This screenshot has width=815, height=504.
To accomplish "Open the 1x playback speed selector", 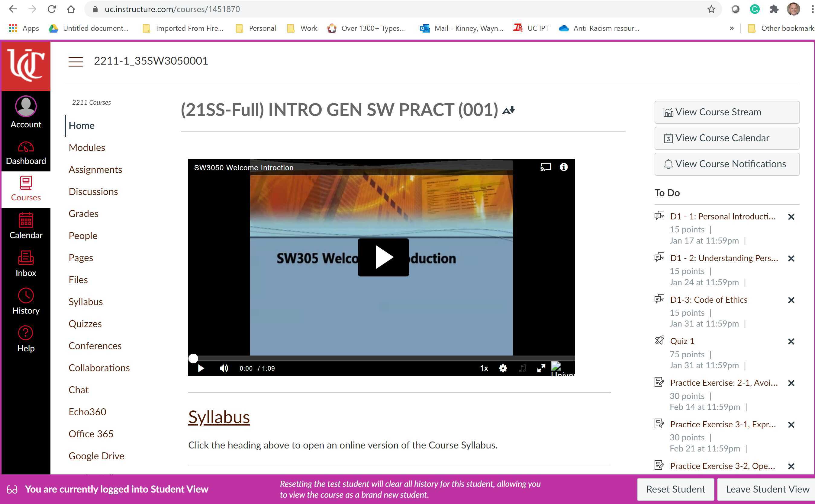I will click(x=483, y=368).
